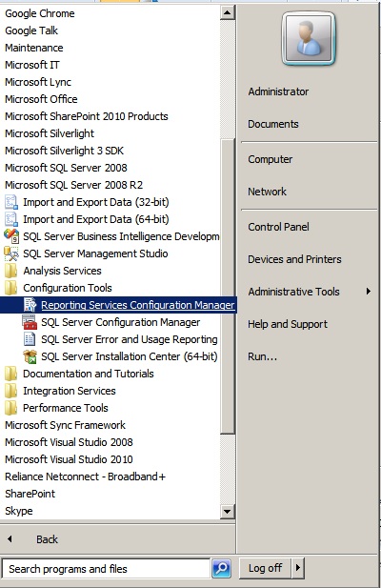This screenshot has width=381, height=588.
Task: Open Administrative Tools submenu
Action: (x=309, y=292)
